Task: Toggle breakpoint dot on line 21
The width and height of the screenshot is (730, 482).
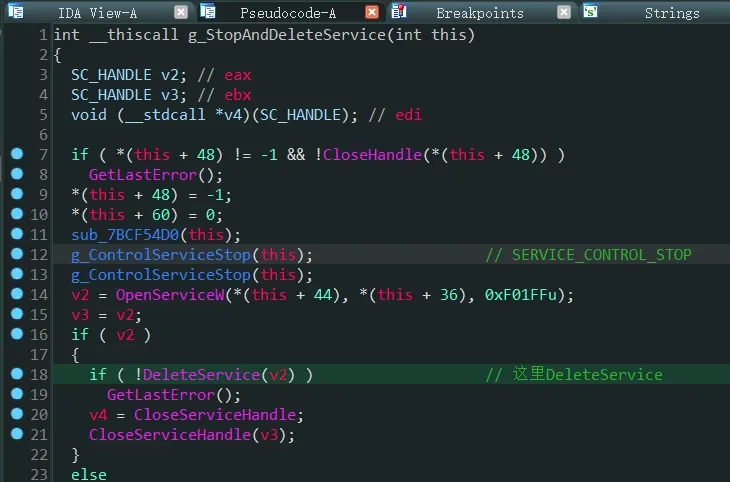Action: (17, 434)
